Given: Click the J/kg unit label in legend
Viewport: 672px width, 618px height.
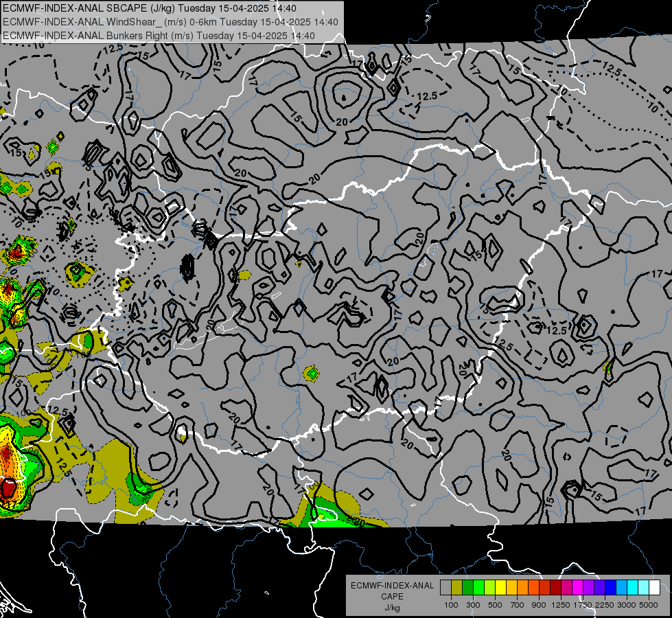Looking at the screenshot, I should (392, 608).
